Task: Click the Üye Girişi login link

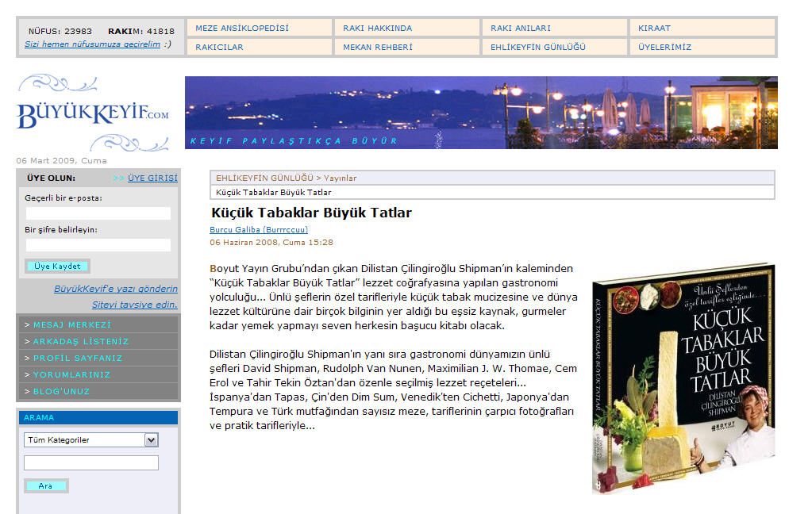Action: (152, 178)
